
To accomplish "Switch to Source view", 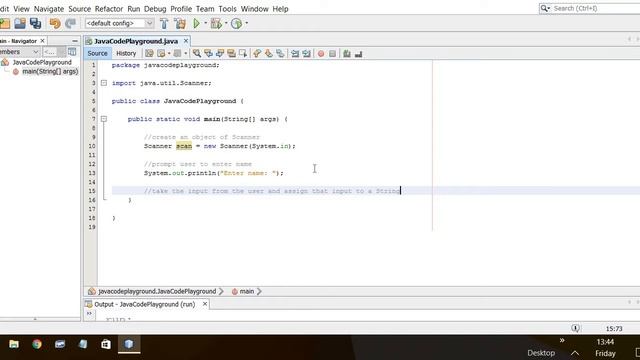I will (x=97, y=53).
